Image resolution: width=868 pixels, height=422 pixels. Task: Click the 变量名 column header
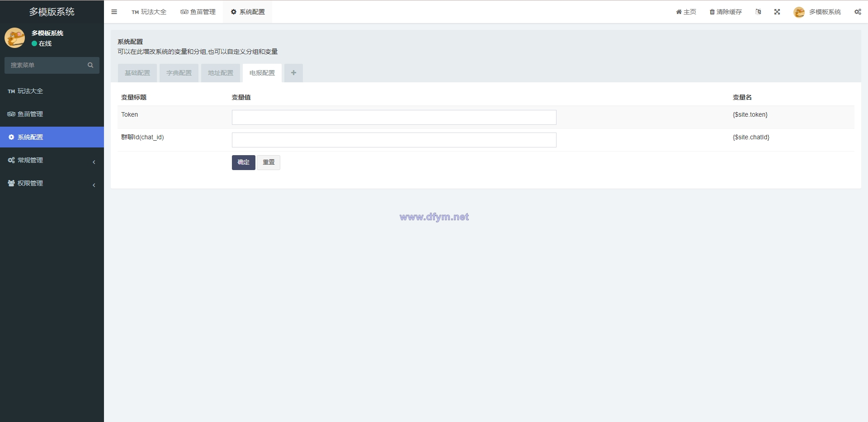(x=742, y=97)
